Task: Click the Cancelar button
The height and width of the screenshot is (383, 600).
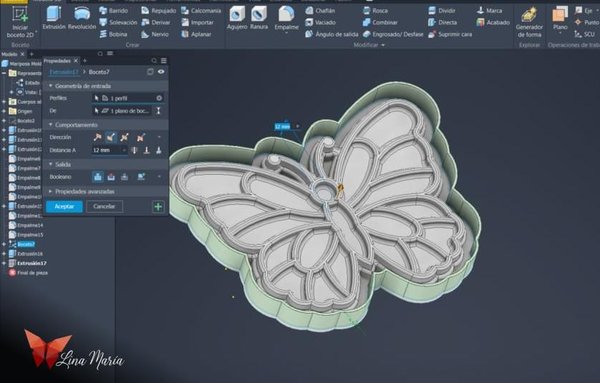Action: pyautogui.click(x=104, y=207)
